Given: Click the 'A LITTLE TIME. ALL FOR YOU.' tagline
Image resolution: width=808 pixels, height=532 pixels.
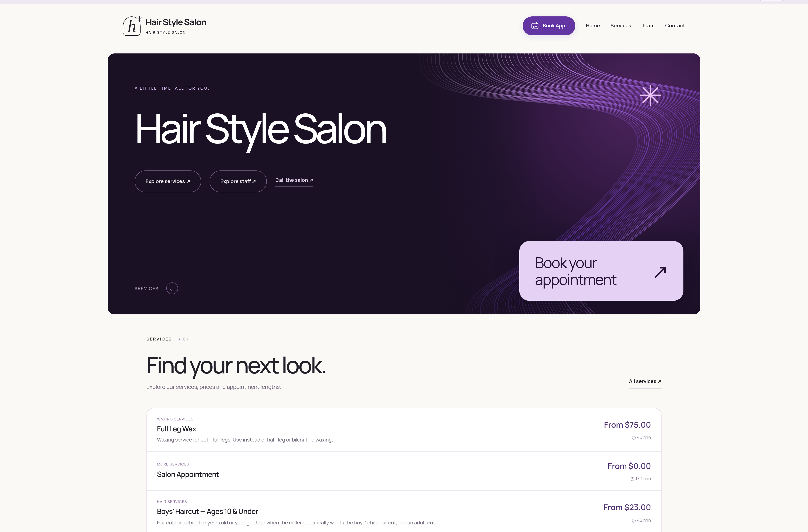Looking at the screenshot, I should click(172, 88).
